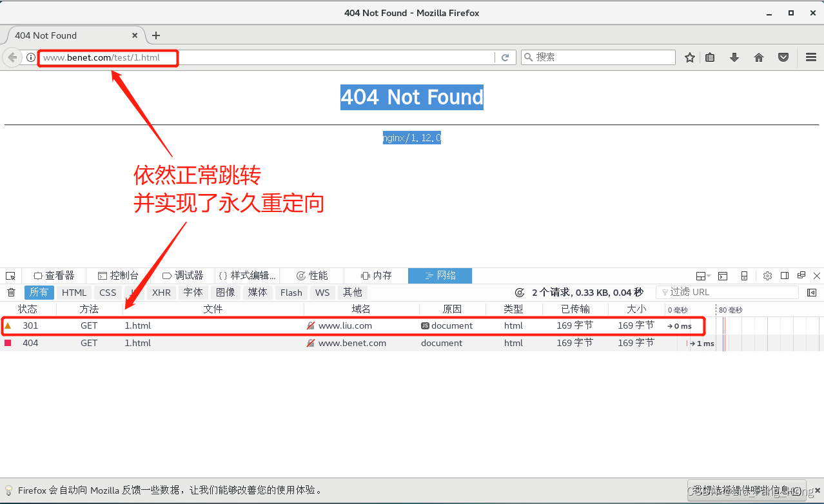
Task: Click insecure lock icon on www.benet.com row
Action: click(311, 344)
